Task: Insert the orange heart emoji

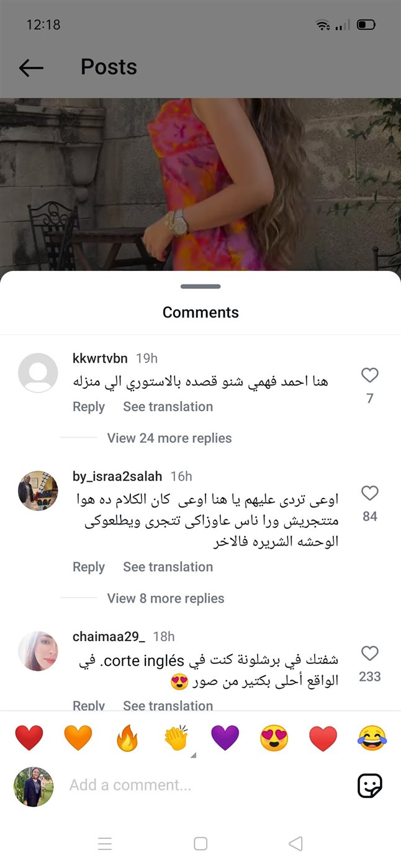Action: [78, 739]
